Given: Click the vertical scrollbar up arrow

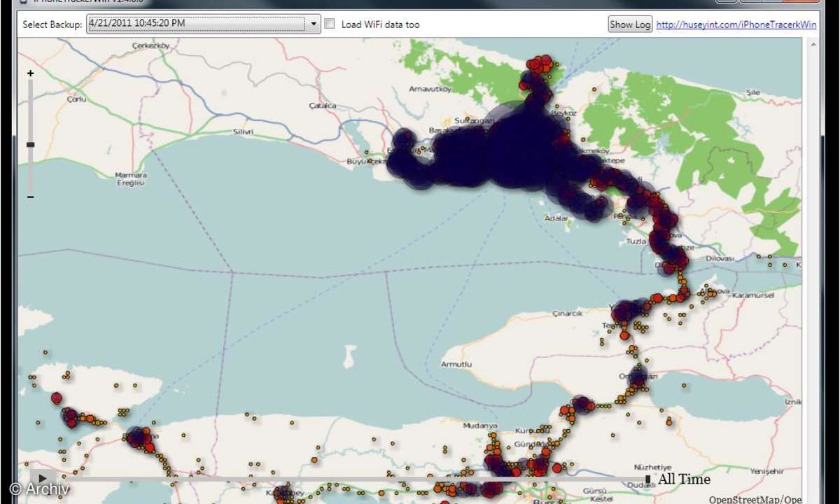Looking at the screenshot, I should (812, 44).
